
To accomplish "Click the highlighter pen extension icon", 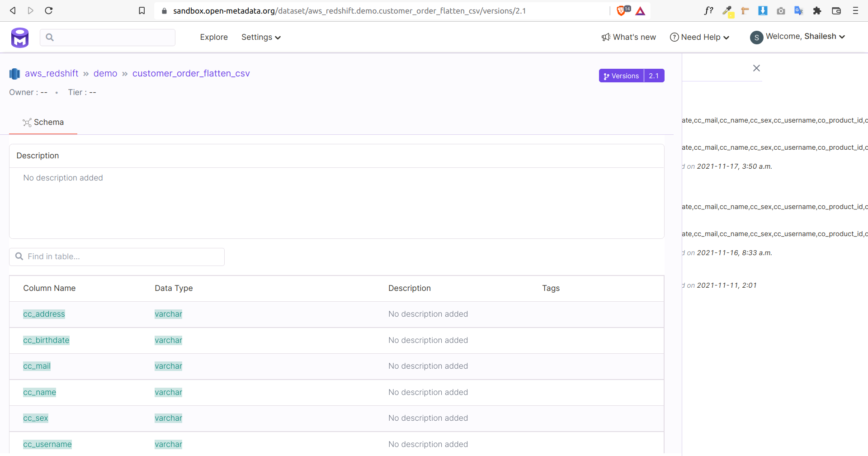I will pyautogui.click(x=727, y=11).
